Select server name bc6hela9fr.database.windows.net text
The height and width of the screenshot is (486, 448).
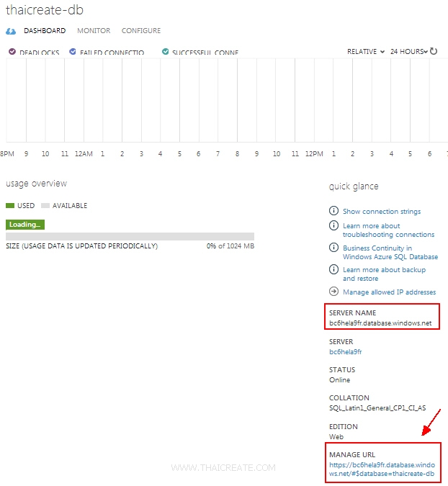click(380, 323)
